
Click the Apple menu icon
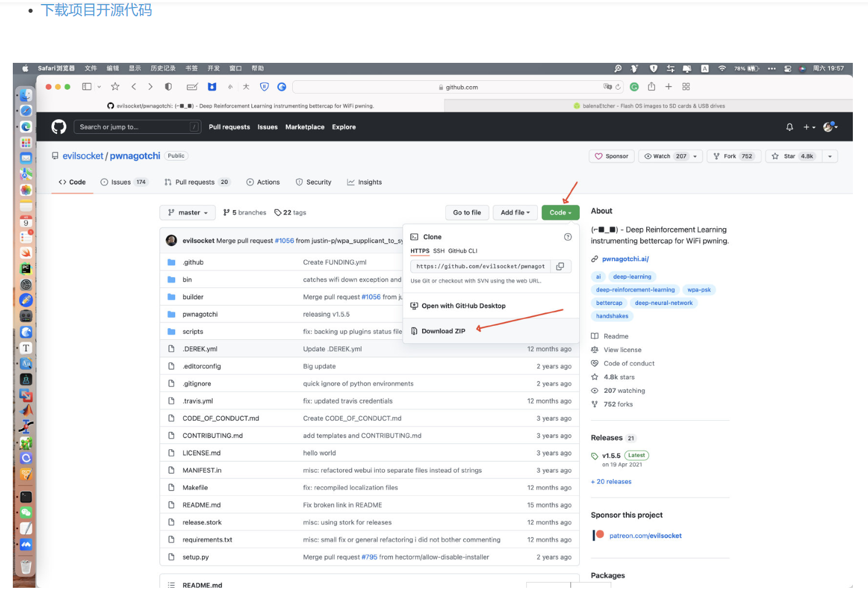point(25,69)
